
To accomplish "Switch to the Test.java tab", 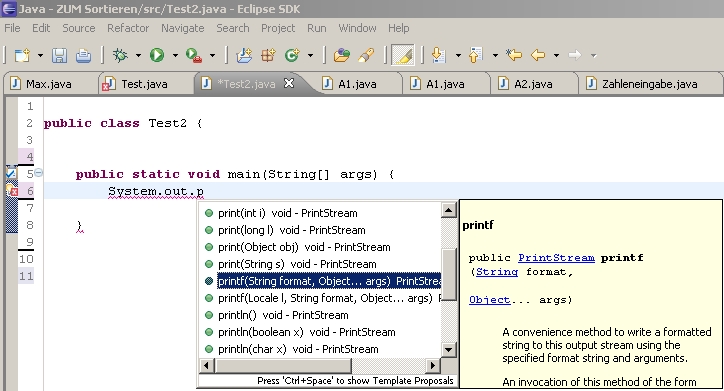I will [144, 84].
